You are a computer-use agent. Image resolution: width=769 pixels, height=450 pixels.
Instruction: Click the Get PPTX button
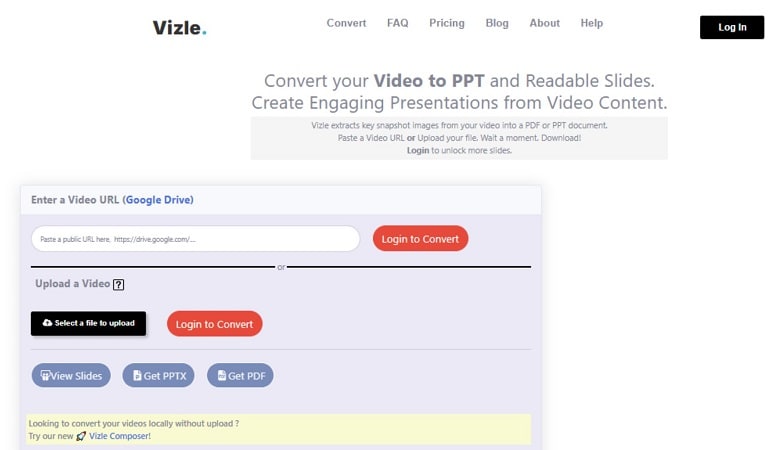[158, 376]
